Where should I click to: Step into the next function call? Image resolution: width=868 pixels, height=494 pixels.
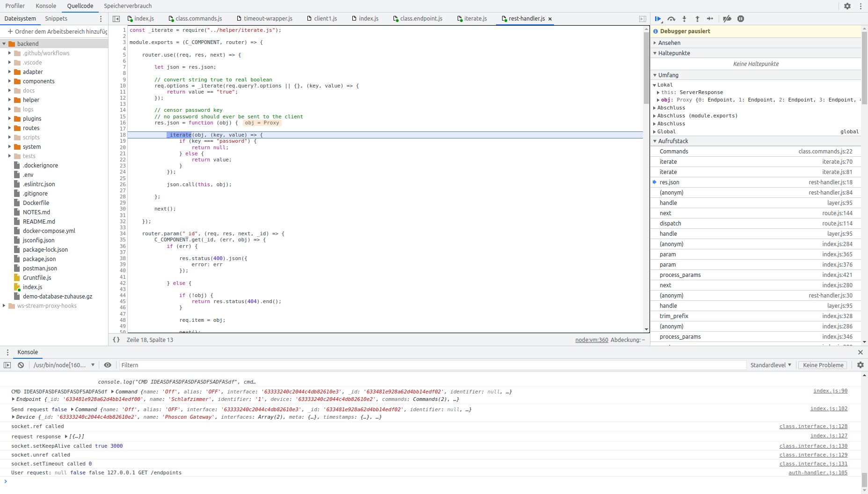coord(684,19)
